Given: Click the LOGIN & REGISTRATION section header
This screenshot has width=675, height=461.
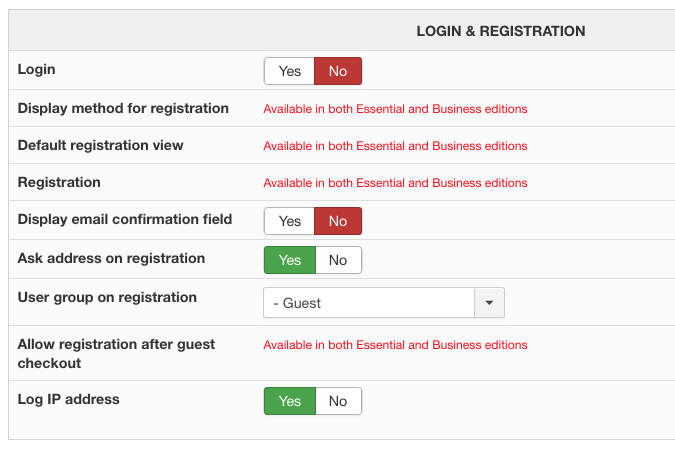Looking at the screenshot, I should tap(500, 31).
